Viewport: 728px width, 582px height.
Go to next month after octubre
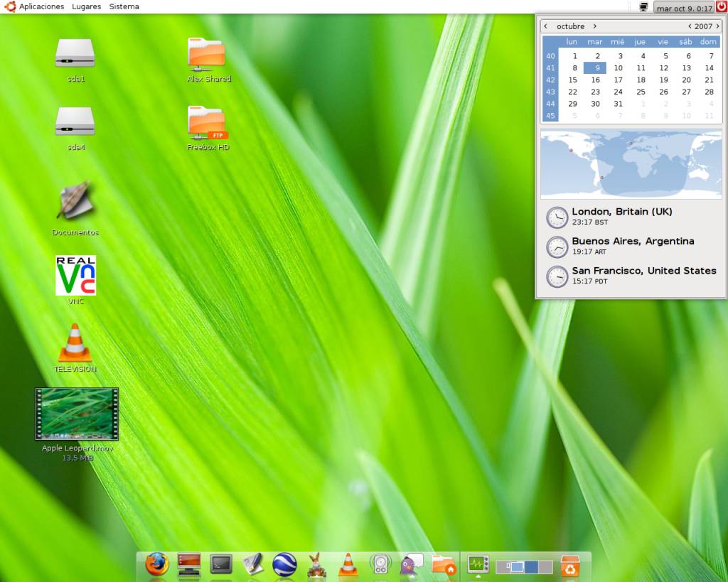(595, 26)
